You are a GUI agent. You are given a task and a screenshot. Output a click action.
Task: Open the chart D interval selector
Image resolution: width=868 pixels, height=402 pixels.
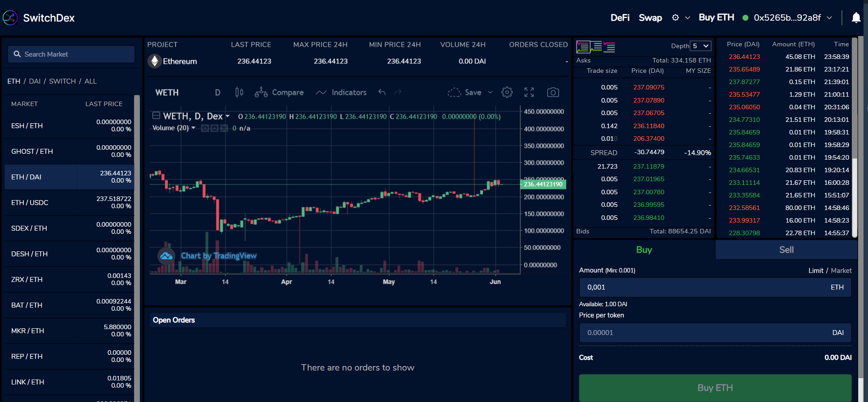click(218, 92)
